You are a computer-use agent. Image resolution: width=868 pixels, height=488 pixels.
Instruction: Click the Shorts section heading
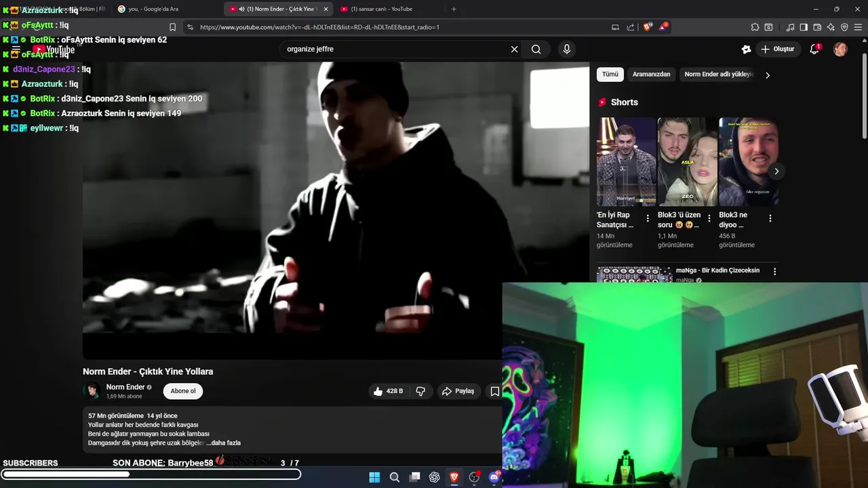(624, 102)
